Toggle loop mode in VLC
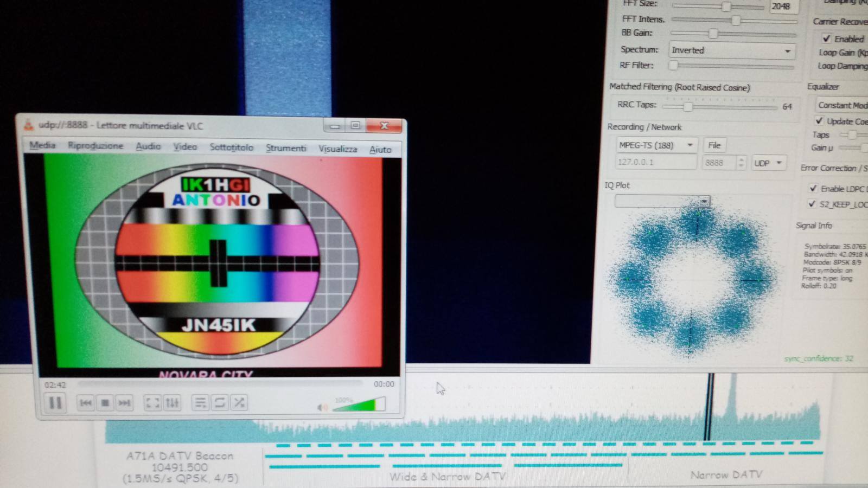This screenshot has height=488, width=868. pos(220,403)
